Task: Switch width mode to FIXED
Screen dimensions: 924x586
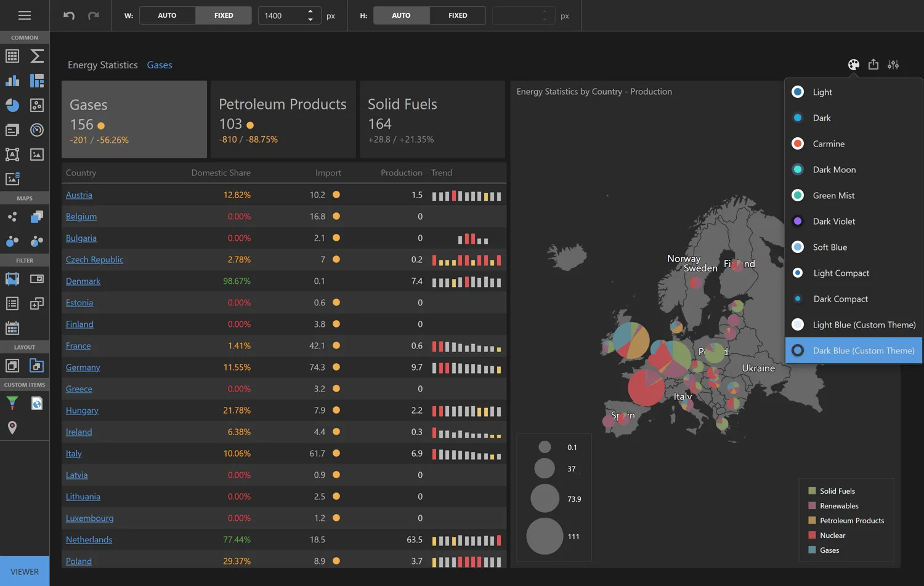Action: [224, 15]
